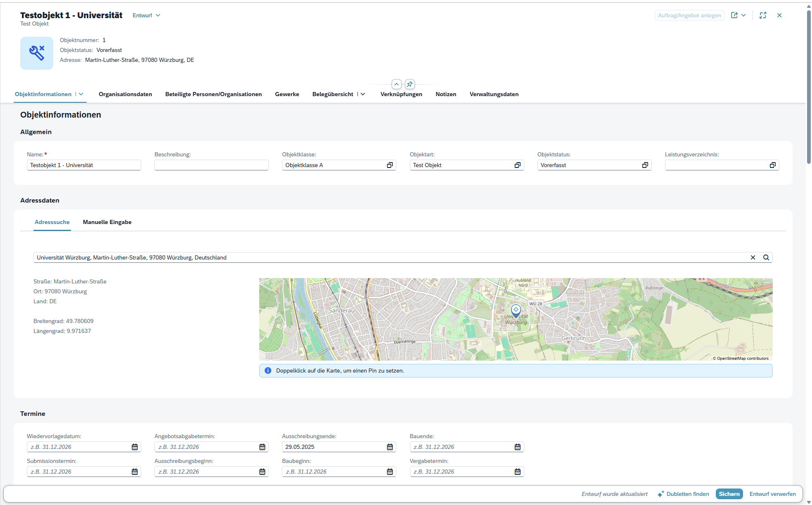812x505 pixels.
Task: Click Entwurf verwerfen
Action: point(773,494)
